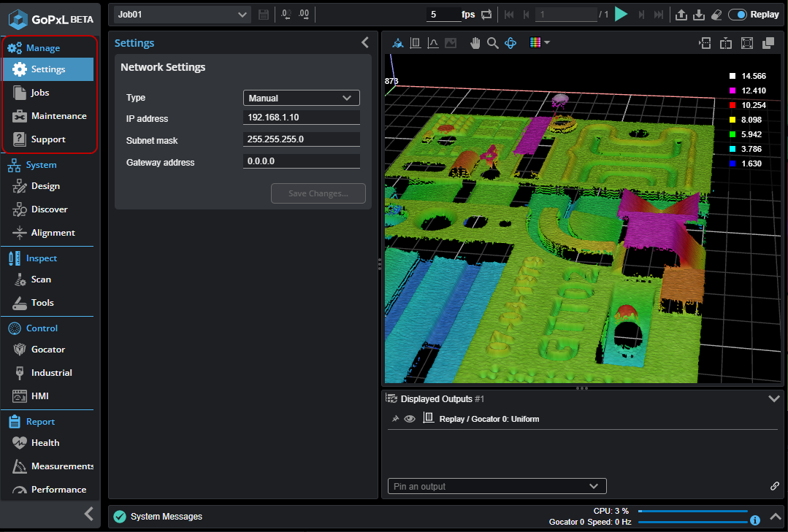Select the pan hand tool
The height and width of the screenshot is (532, 788).
tap(475, 43)
